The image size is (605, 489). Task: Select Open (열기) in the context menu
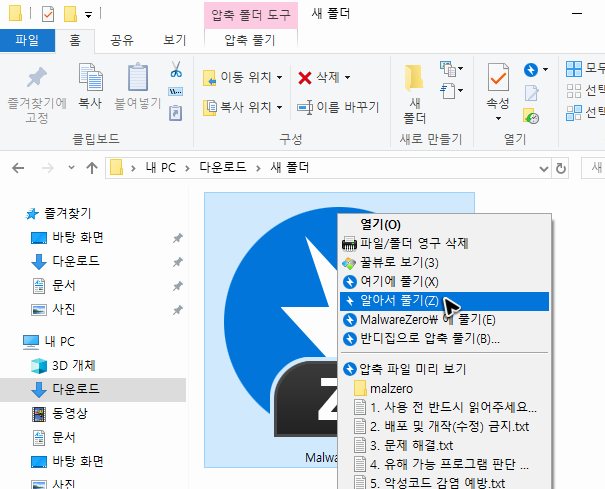pos(444,225)
